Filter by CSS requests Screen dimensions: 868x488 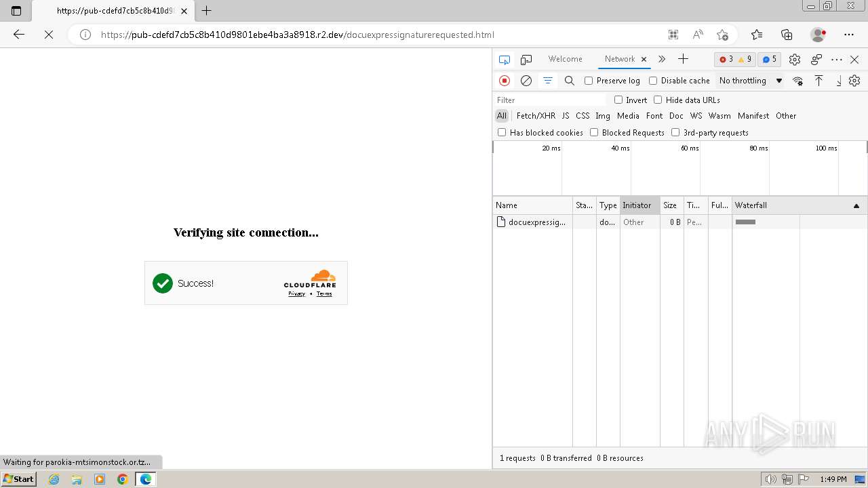point(583,116)
